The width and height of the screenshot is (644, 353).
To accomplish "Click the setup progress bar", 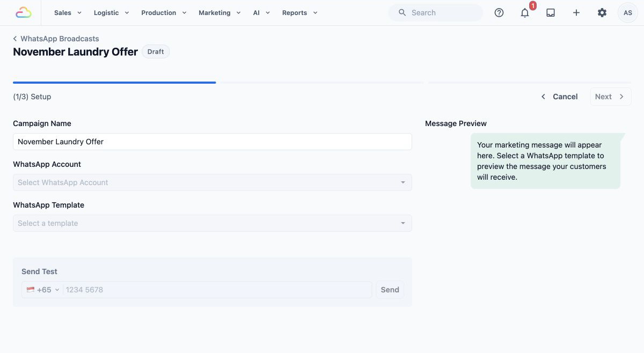I will click(322, 83).
